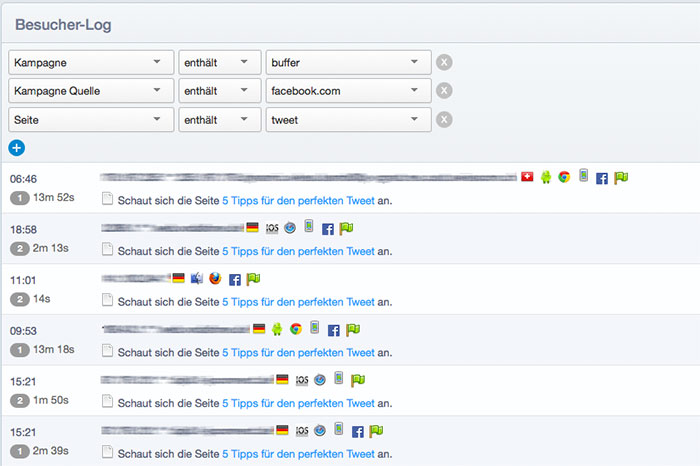Open the perfekten Tweet page link in the 18:58 visit
Screen dimensions: 700x466
click(x=298, y=251)
